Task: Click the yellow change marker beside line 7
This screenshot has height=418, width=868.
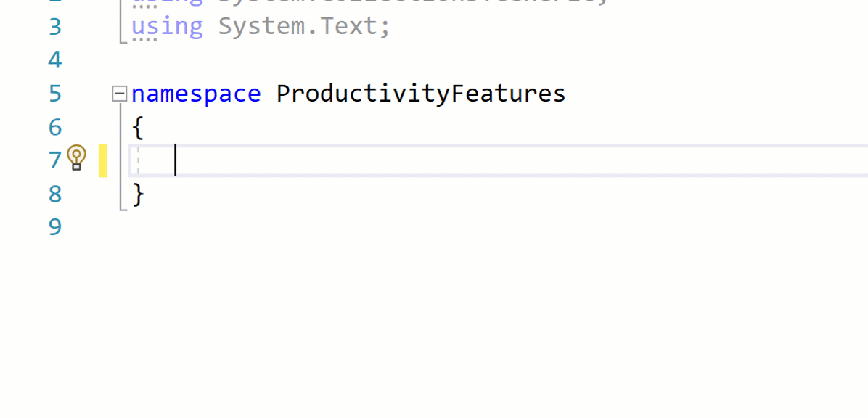Action: 103,160
